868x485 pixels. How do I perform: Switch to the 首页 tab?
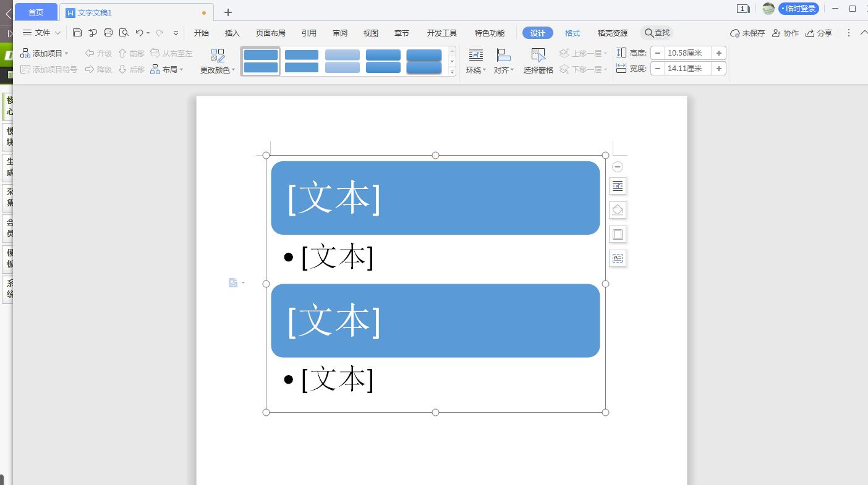36,12
